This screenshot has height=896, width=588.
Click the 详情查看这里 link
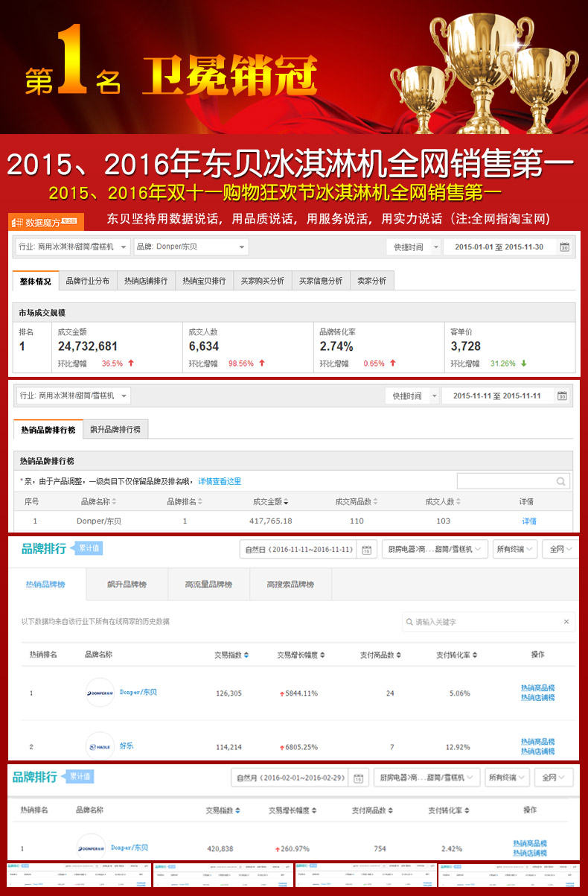point(220,482)
